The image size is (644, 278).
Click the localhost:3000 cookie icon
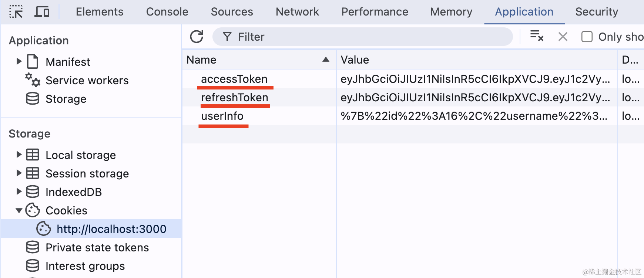pos(44,229)
